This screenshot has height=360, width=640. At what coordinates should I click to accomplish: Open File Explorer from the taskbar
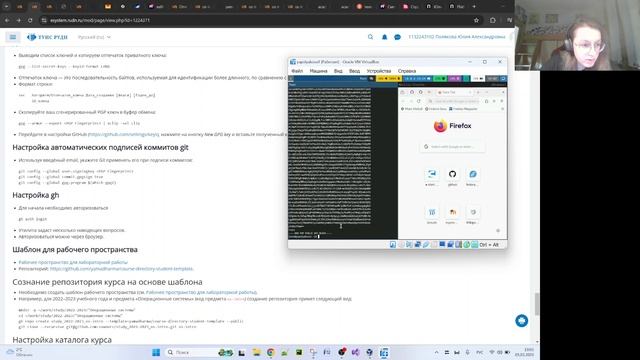pos(256,352)
